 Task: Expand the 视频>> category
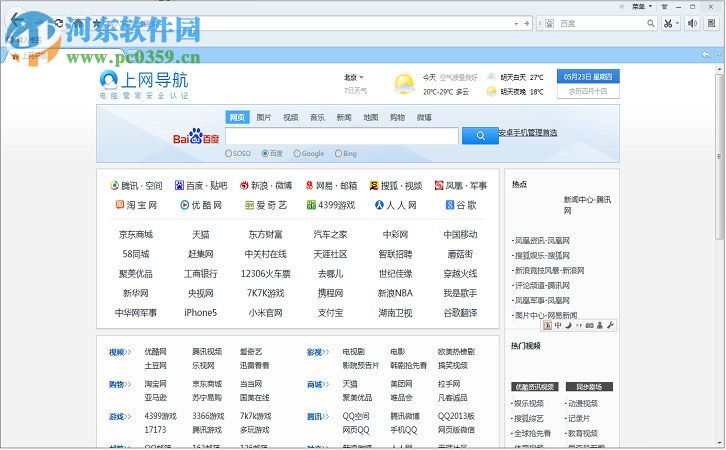120,352
